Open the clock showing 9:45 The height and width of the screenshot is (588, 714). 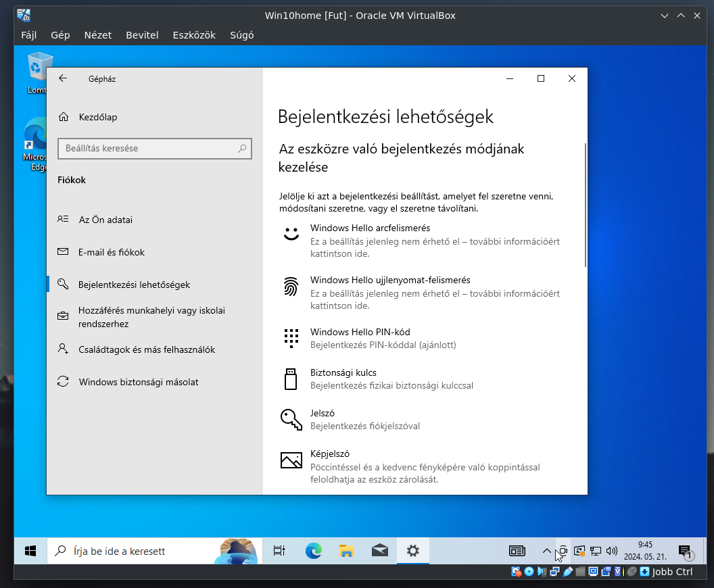(x=645, y=551)
